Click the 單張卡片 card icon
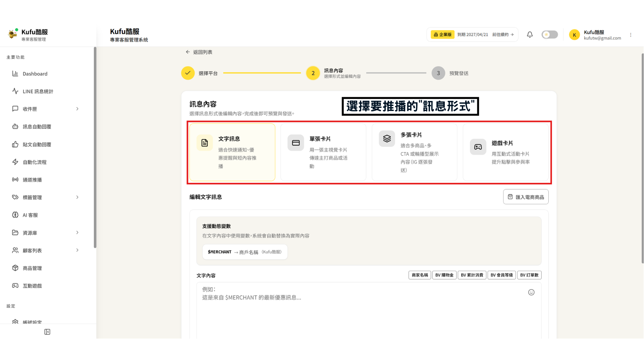Image resolution: width=644 pixels, height=362 pixels. 296,143
